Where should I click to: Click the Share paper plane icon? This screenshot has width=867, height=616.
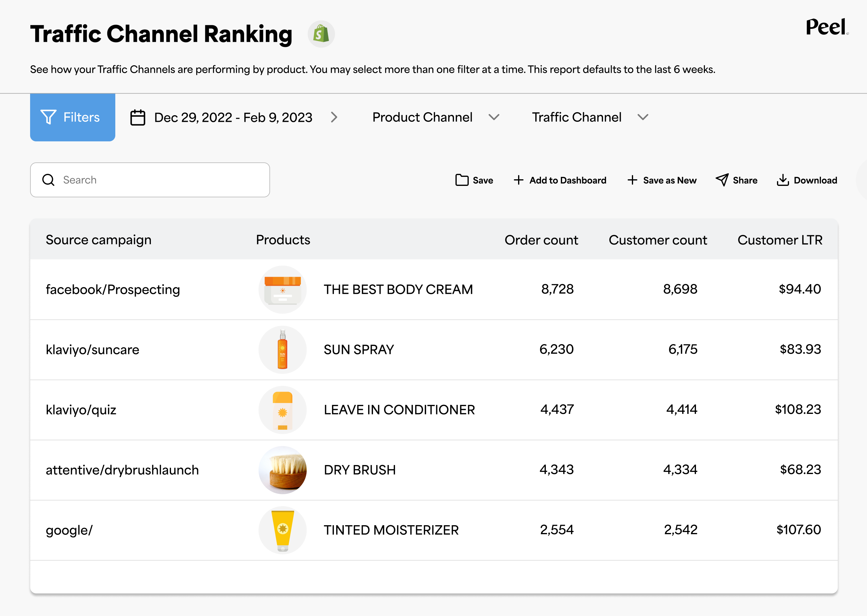pos(722,180)
